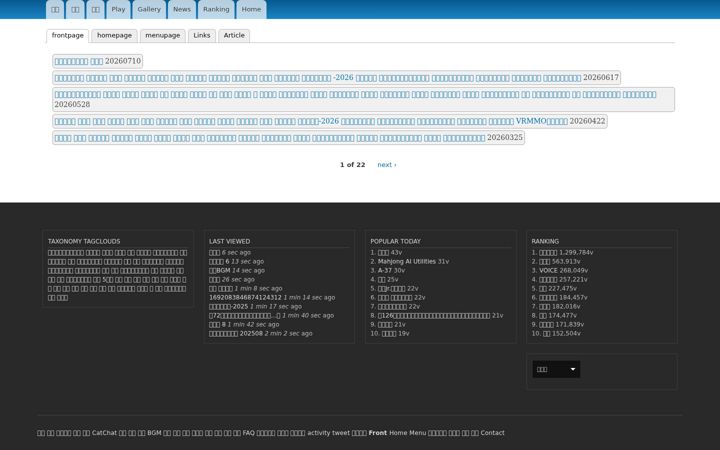
Task: Open FAQ link in footer
Action: tap(248, 433)
